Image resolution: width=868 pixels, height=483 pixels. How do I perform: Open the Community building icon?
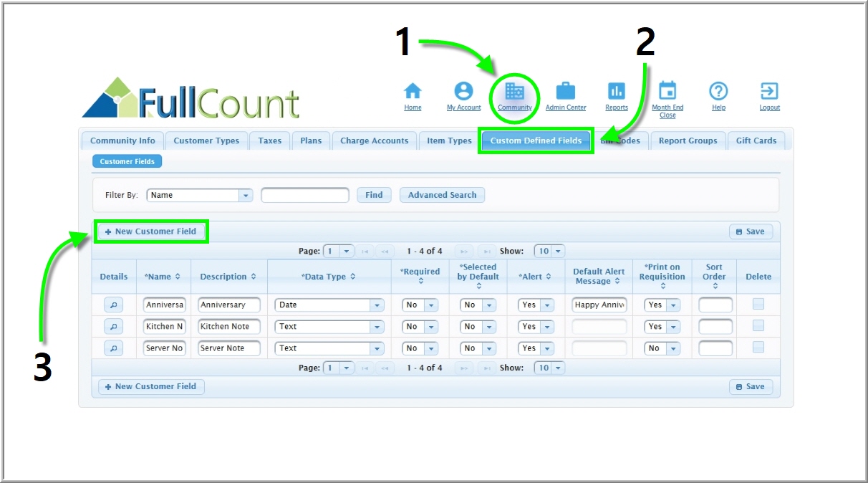[515, 92]
